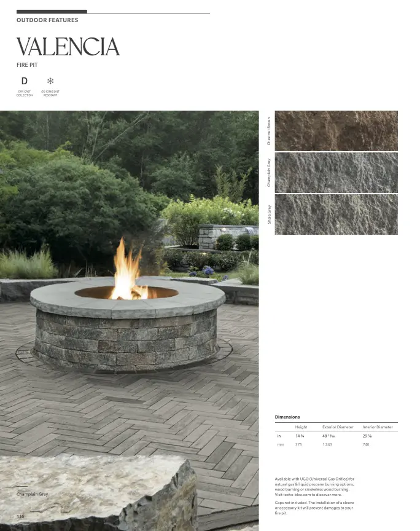The height and width of the screenshot is (531, 420).
Task: Click the '1 243' mm exterior diameter value
Action: [327, 444]
